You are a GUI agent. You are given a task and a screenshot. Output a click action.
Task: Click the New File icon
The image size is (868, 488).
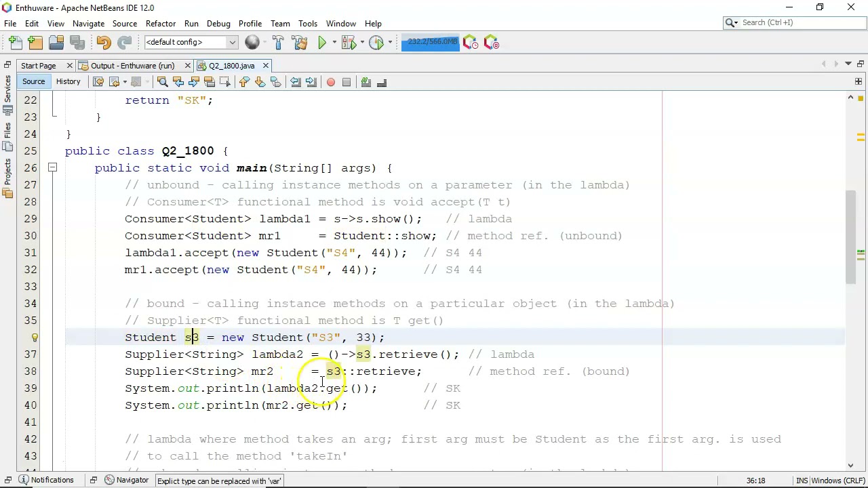coord(15,42)
